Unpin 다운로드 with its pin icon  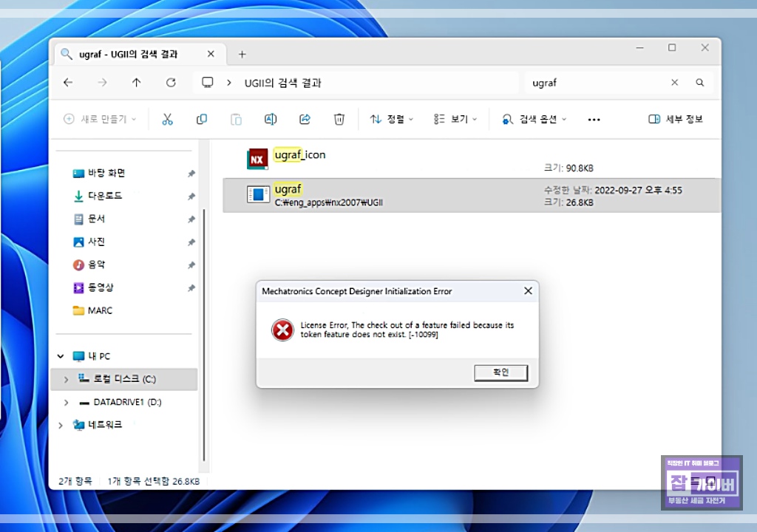coord(191,197)
